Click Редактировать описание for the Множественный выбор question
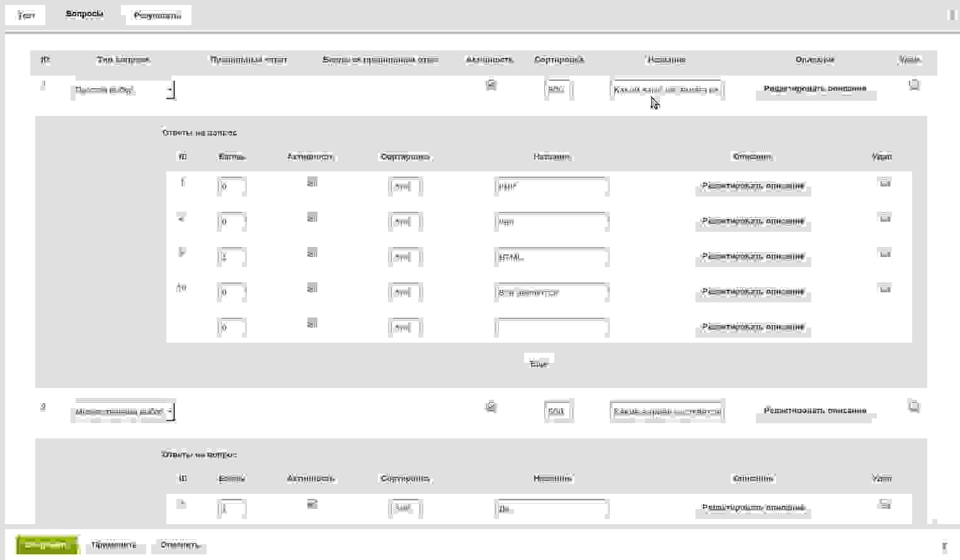 815,411
